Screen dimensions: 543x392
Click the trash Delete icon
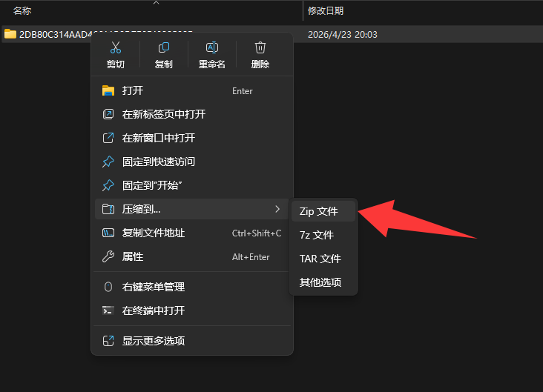(x=260, y=47)
